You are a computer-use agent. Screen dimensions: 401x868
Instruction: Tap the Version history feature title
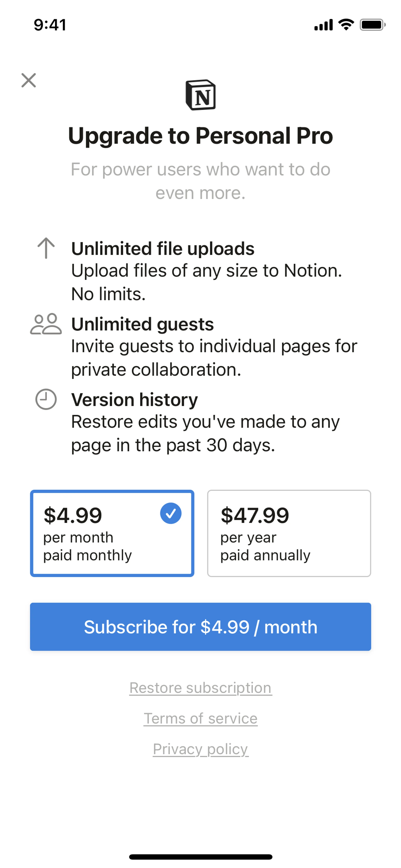(x=135, y=400)
